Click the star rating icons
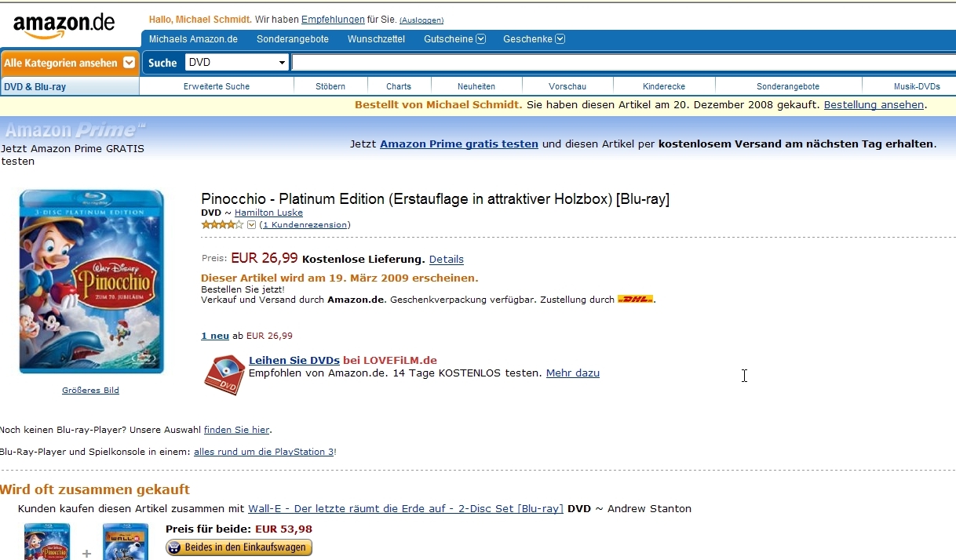 pos(222,225)
